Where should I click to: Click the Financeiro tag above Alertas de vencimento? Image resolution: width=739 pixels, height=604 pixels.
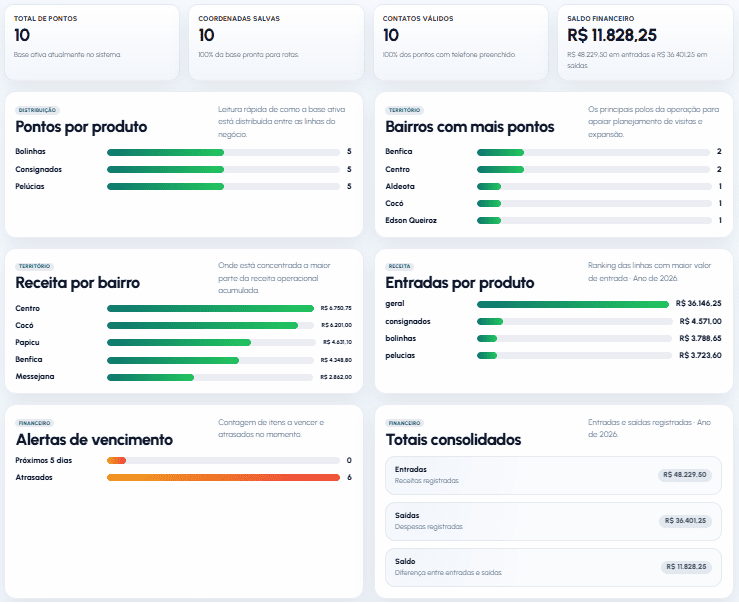[34, 423]
